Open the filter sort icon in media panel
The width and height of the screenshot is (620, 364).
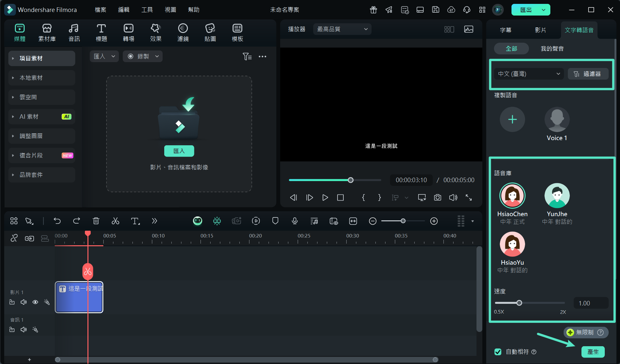tap(247, 57)
